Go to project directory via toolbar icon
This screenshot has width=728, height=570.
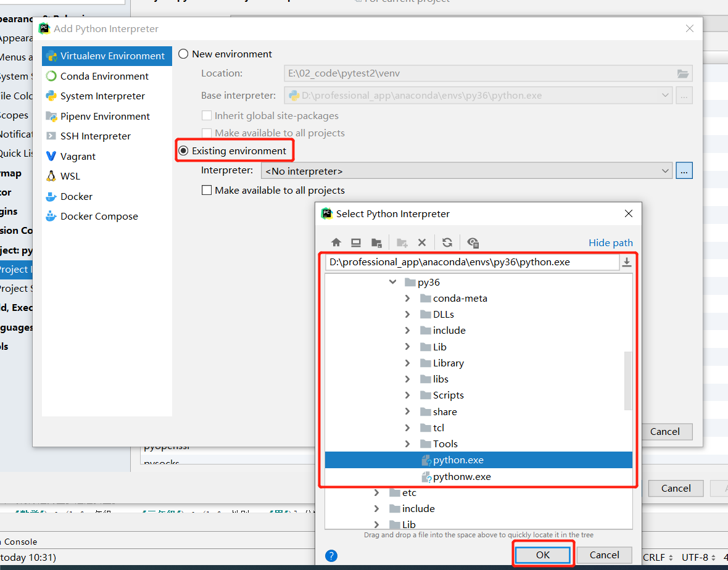pyautogui.click(x=376, y=242)
